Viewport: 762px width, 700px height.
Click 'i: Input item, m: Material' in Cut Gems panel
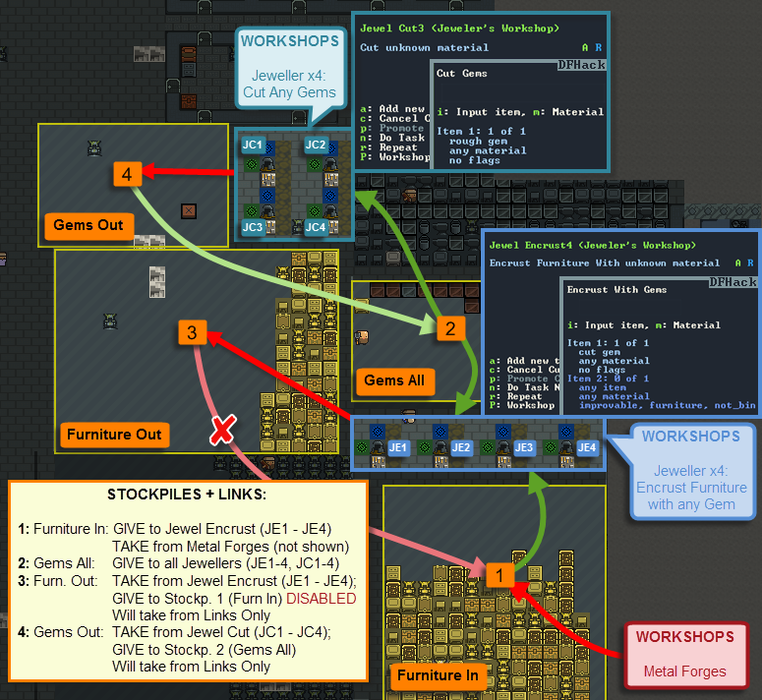click(x=520, y=112)
